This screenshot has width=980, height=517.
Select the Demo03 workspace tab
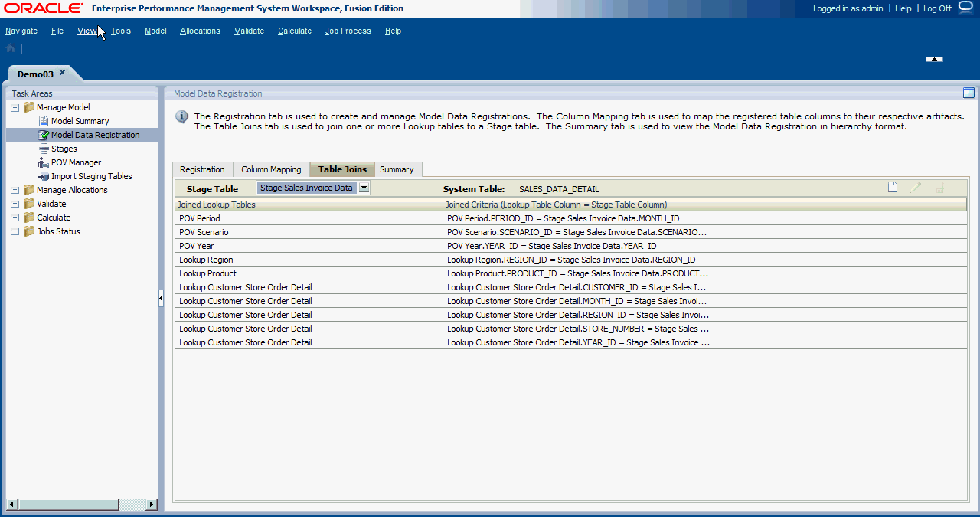click(35, 74)
